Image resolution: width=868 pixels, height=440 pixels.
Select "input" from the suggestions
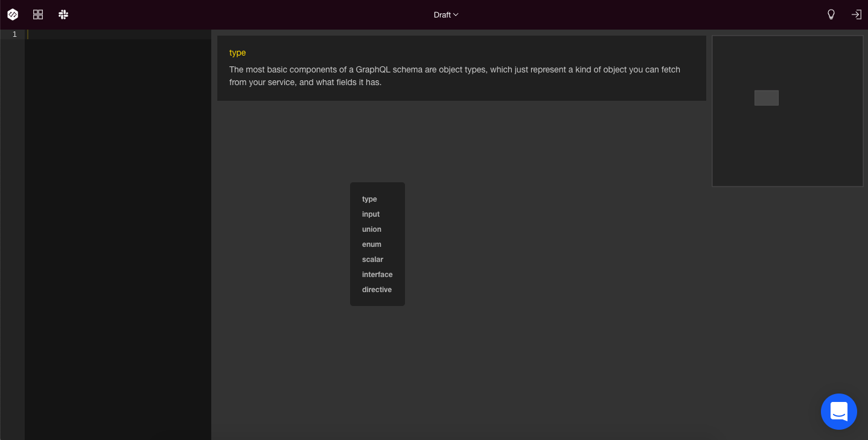click(371, 214)
